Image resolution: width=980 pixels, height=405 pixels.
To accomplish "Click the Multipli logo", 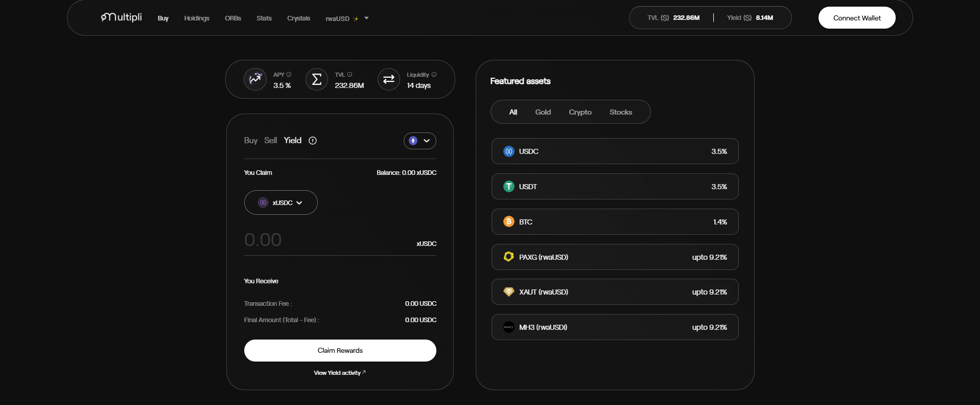I will pos(121,17).
